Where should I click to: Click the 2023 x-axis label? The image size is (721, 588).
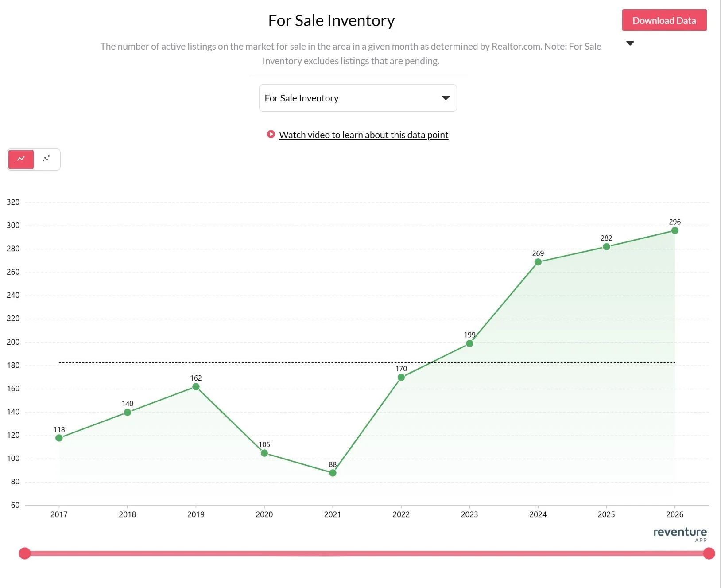tap(469, 514)
